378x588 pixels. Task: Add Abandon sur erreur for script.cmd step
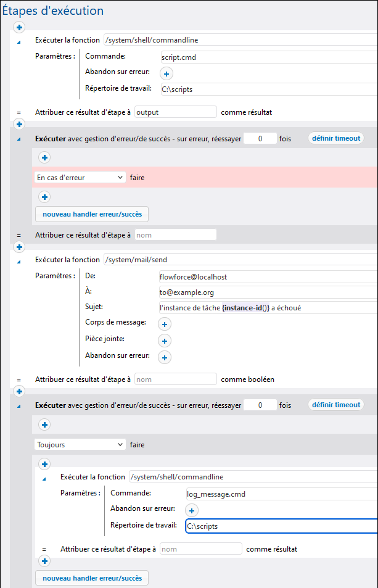[165, 73]
